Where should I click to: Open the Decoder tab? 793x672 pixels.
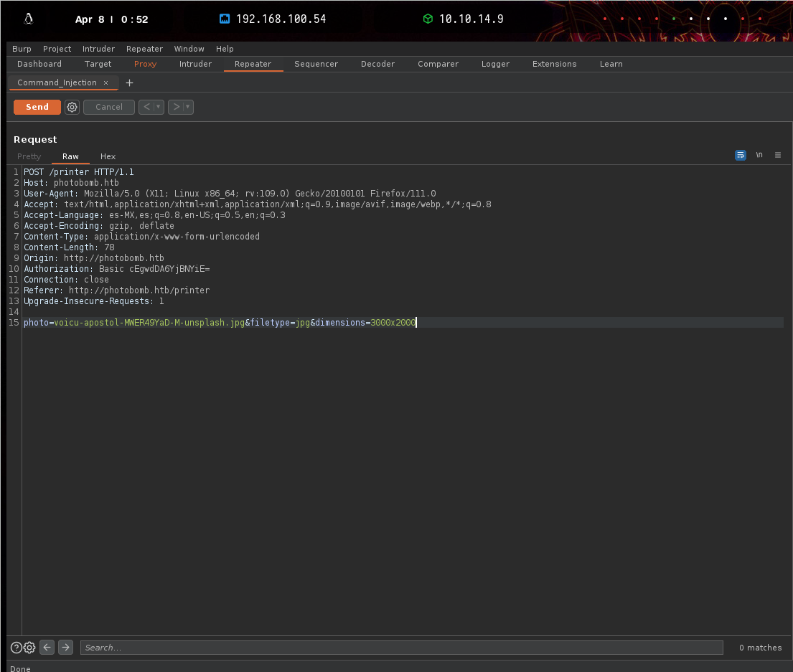(x=377, y=64)
